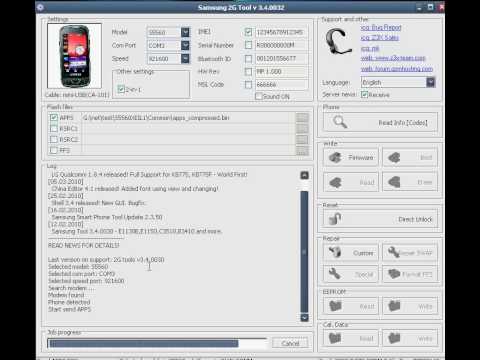Cancel the running job
Screen dimensions: 480x360
[x=290, y=343]
